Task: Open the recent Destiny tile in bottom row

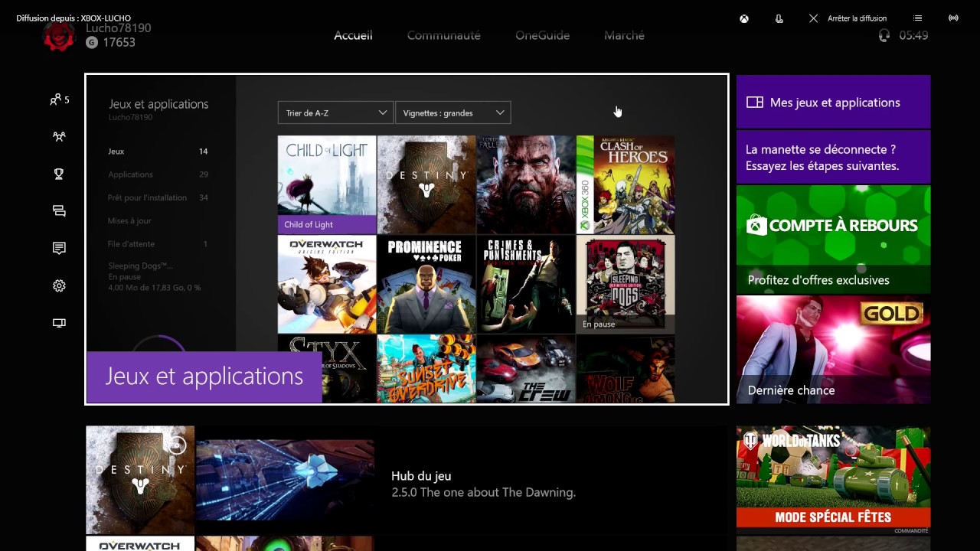Action: [140, 480]
